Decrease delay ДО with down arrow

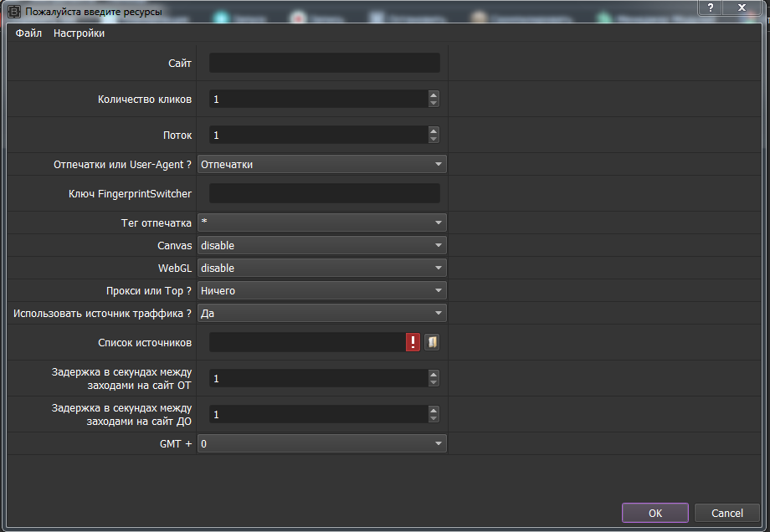coord(434,418)
